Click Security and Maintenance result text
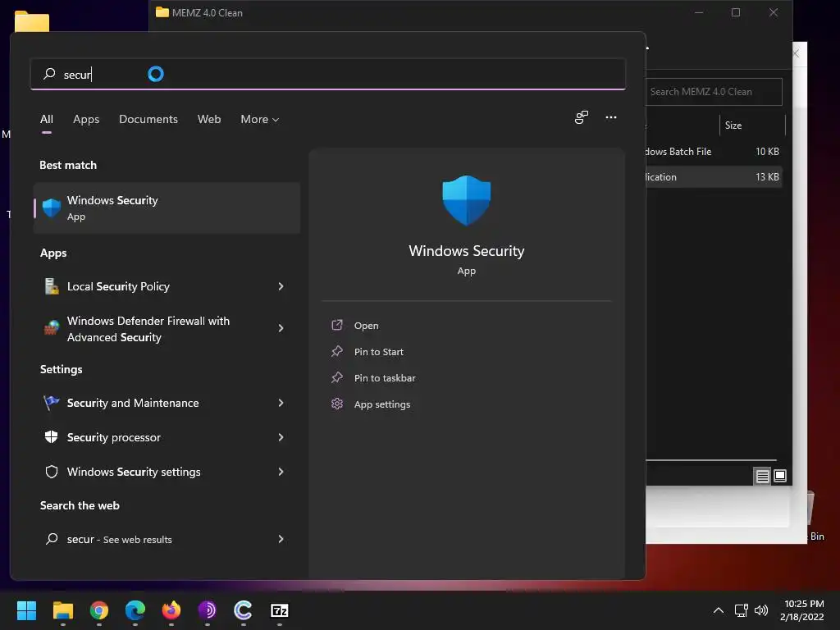 click(133, 403)
